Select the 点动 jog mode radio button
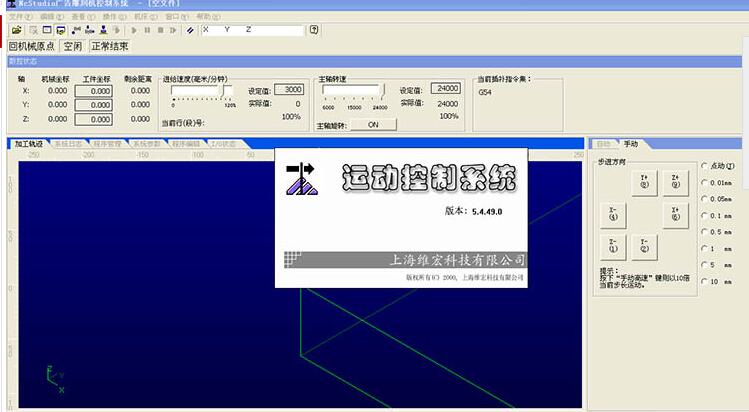This screenshot has height=412, width=749. tap(705, 166)
